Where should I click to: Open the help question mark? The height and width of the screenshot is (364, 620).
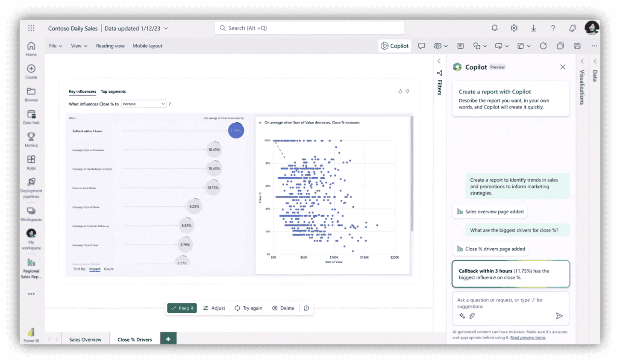coord(553,28)
